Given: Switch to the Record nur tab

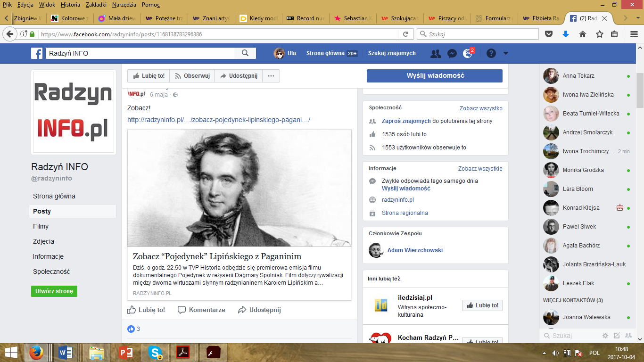Looking at the screenshot, I should click(x=305, y=18).
